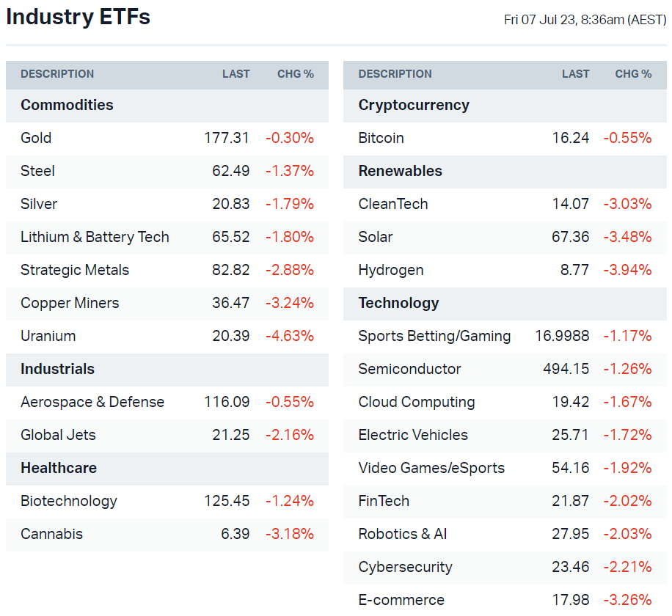672x616 pixels.
Task: Click the Semiconductor ETF name
Action: click(x=409, y=369)
